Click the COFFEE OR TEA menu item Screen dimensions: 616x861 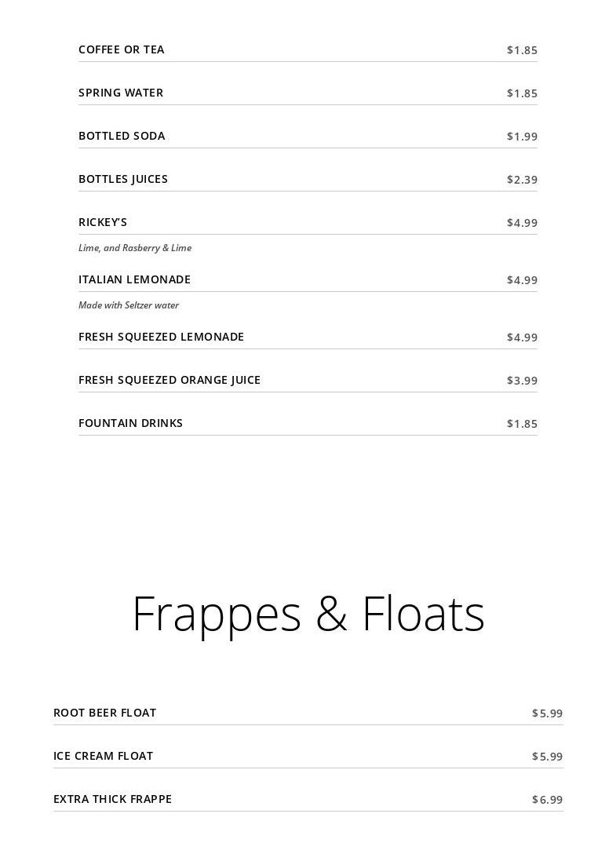(x=122, y=49)
